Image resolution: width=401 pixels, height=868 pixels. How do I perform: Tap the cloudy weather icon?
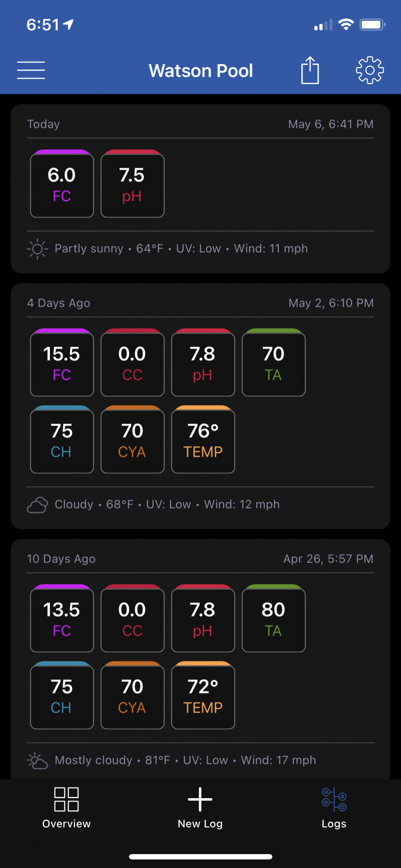coord(37,505)
